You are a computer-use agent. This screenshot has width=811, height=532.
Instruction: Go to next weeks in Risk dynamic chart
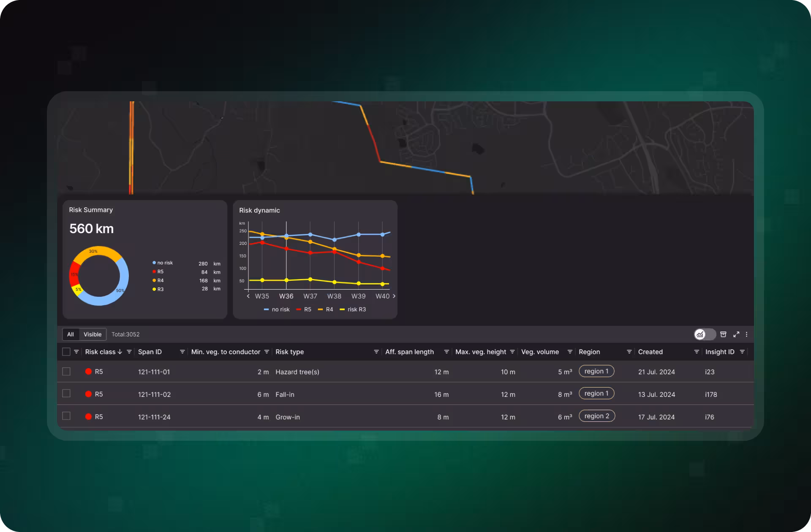pos(394,296)
